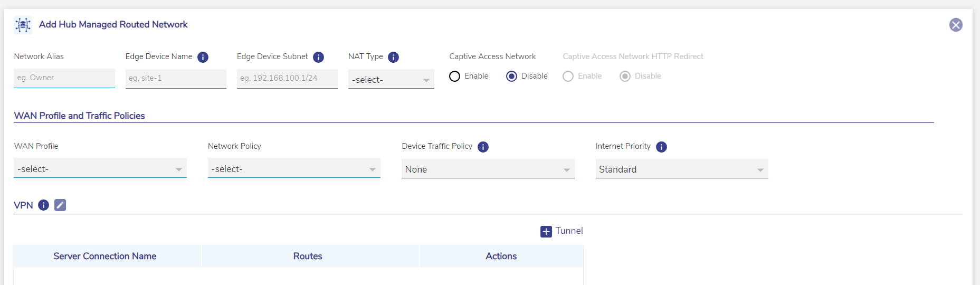Click the Edge Device Subnet info icon
980x285 pixels.
(318, 57)
